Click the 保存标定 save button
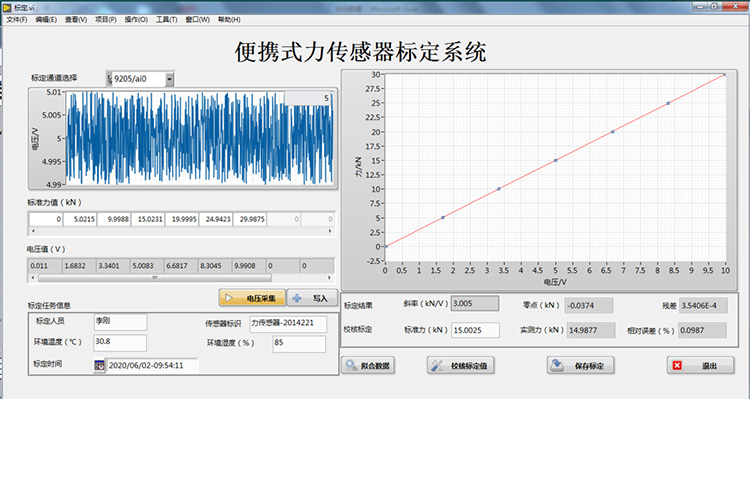The image size is (750, 480). [x=580, y=366]
